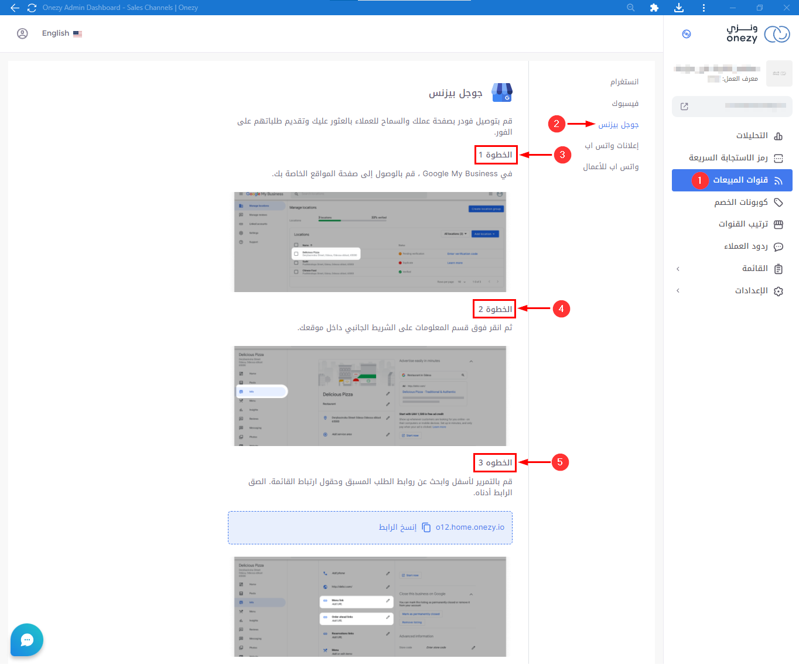Click the القائمة menu sidebar label
The image size is (799, 672).
point(755,268)
